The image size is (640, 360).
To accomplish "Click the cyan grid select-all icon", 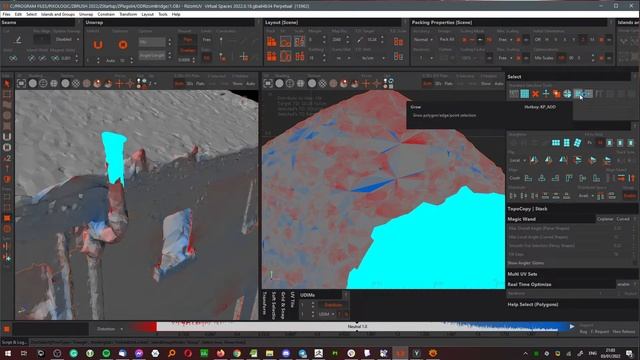I will tap(524, 94).
